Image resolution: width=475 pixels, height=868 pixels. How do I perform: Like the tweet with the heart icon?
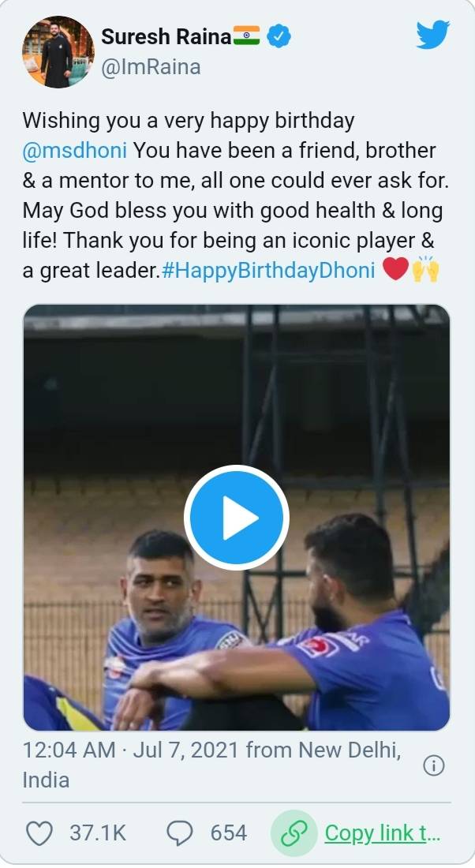(x=39, y=832)
